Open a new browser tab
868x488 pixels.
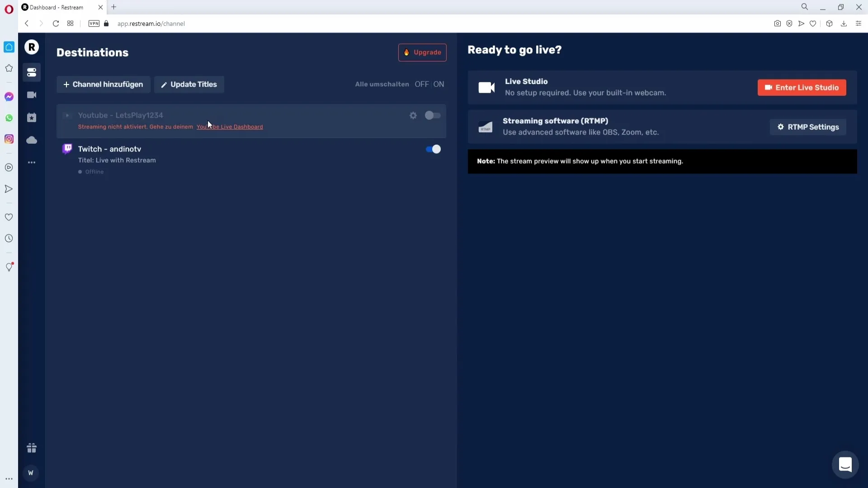[x=114, y=7]
